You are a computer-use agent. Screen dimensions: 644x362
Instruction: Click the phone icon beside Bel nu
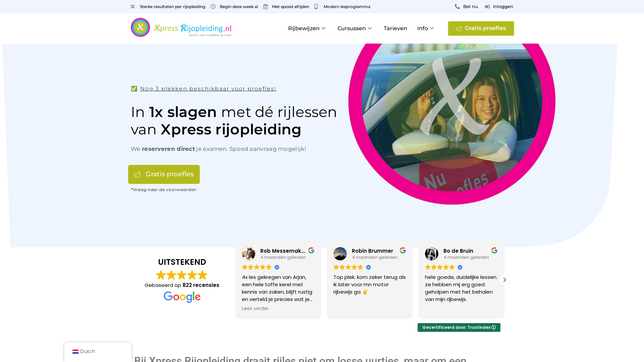click(x=457, y=7)
